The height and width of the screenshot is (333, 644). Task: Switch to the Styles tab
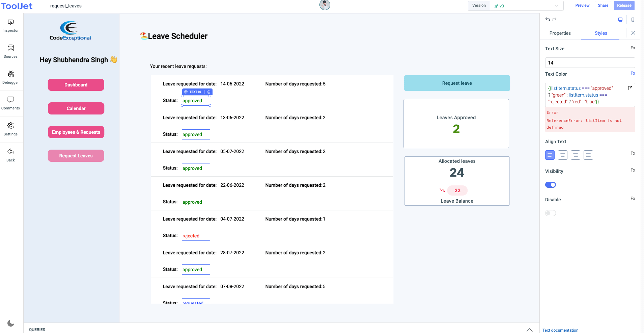601,33
